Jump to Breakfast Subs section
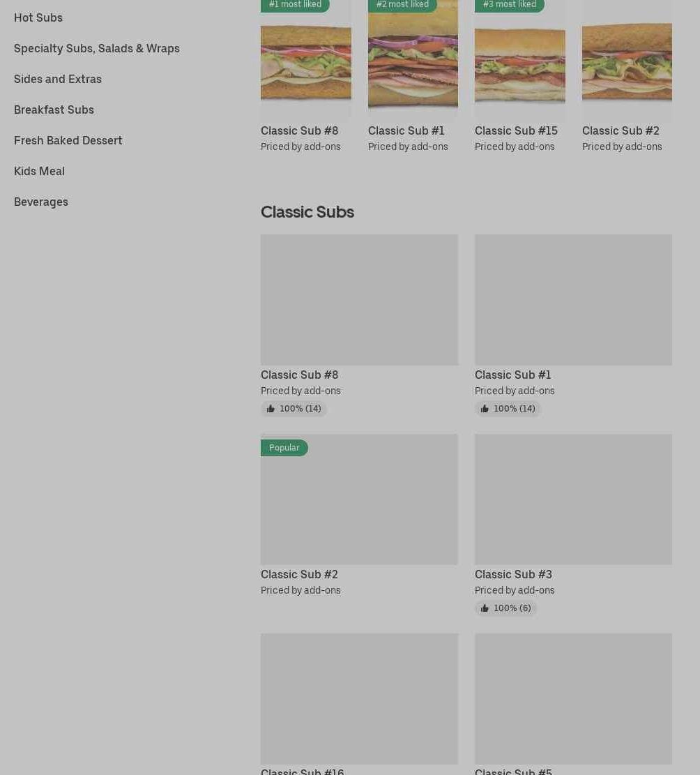Image resolution: width=700 pixels, height=775 pixels. tap(54, 110)
